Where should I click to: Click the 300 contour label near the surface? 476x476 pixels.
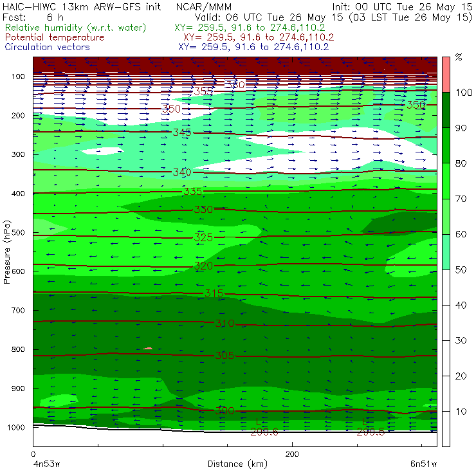[x=224, y=411]
